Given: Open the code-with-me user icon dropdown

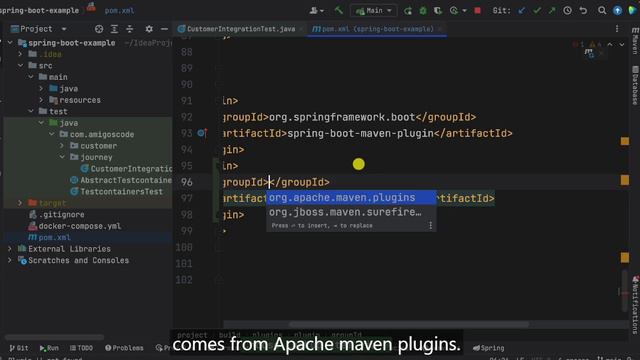Looking at the screenshot, I should 317,11.
